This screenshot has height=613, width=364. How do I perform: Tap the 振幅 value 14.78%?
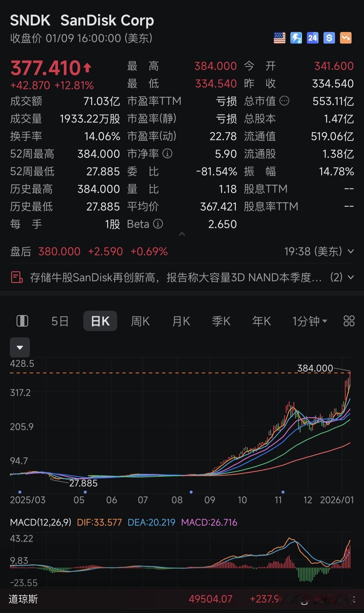336,172
